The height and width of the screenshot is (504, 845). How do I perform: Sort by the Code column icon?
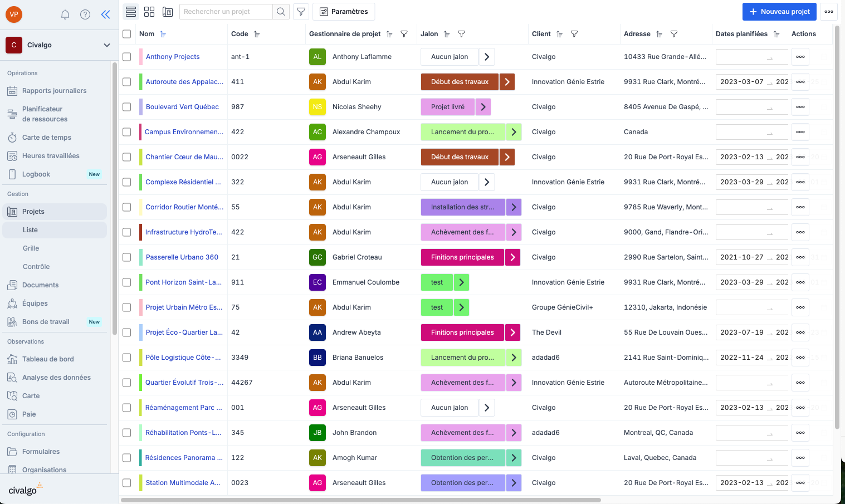[x=257, y=34]
